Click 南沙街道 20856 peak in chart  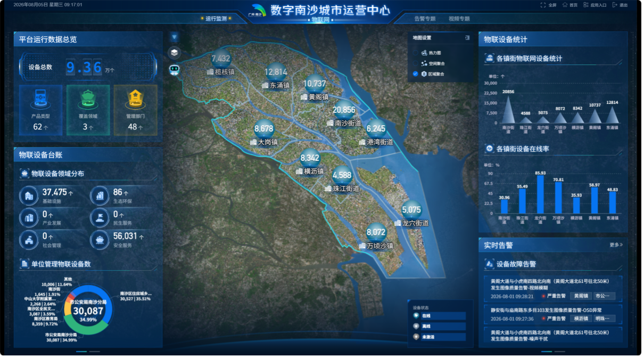508,109
